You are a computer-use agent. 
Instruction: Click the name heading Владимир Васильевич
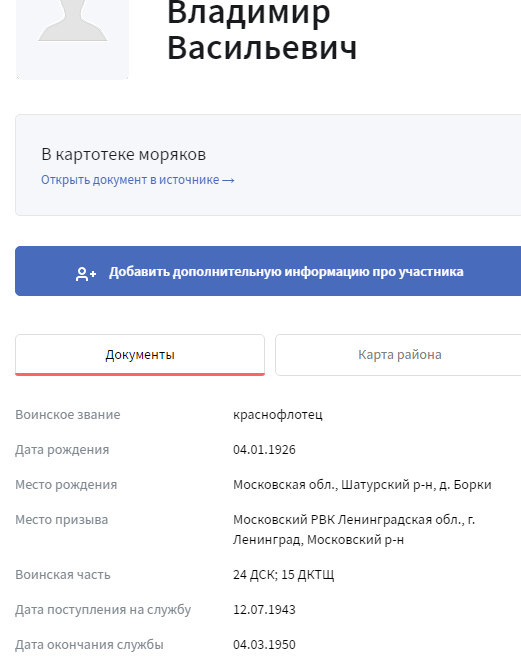pyautogui.click(x=262, y=30)
